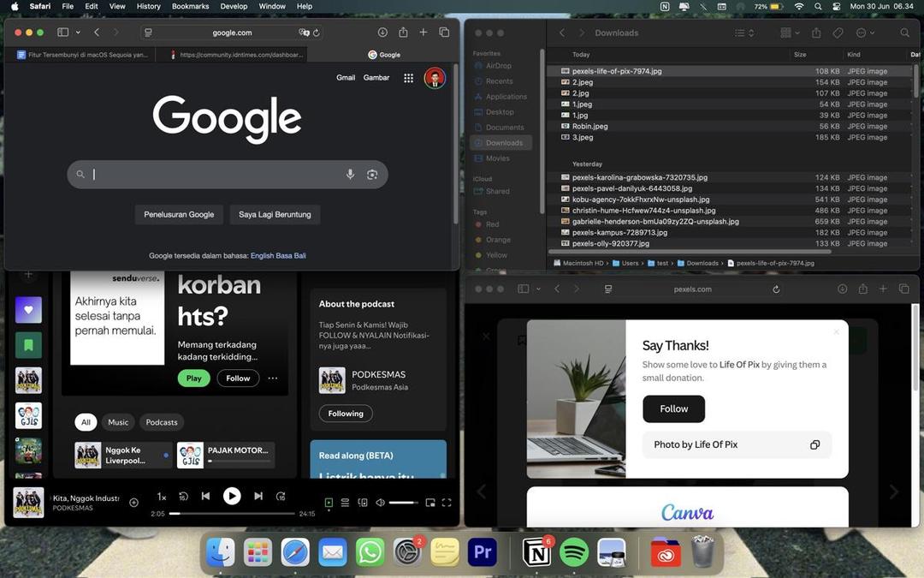Open more options for the episode card
This screenshot has height=578, width=924.
(273, 378)
